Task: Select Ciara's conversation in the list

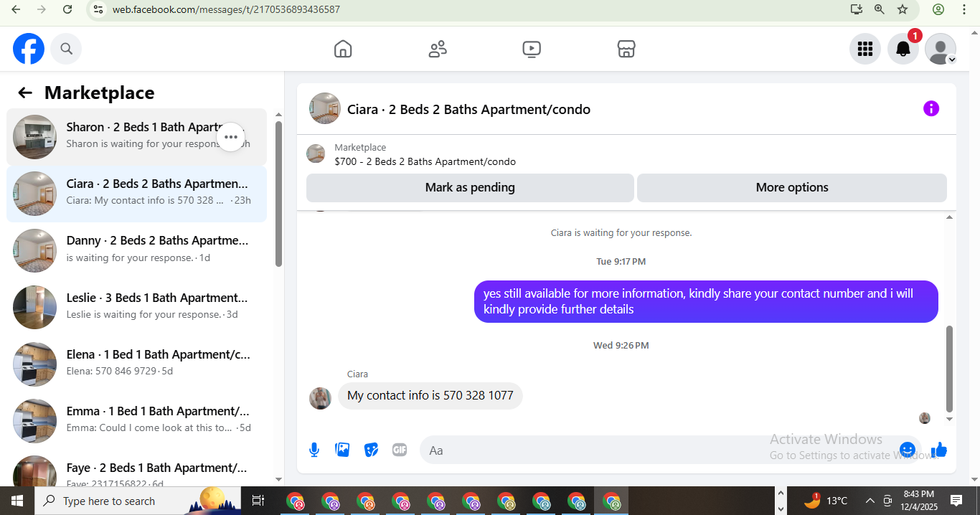Action: (x=136, y=194)
